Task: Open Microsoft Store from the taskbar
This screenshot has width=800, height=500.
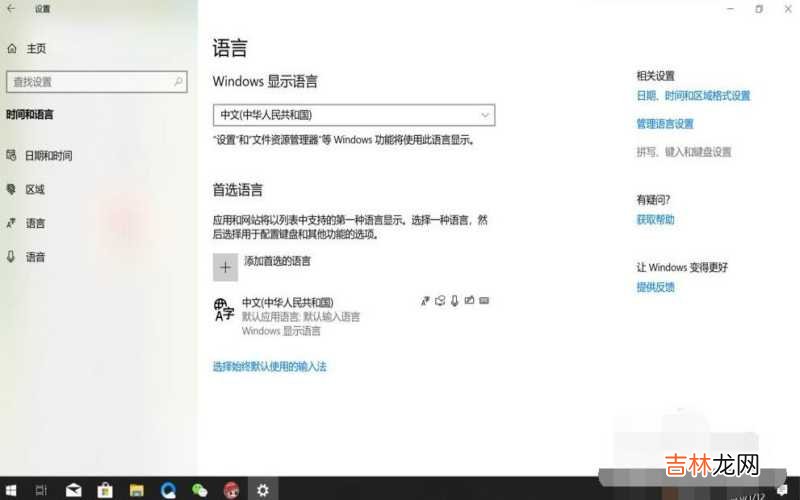Action: coord(103,489)
